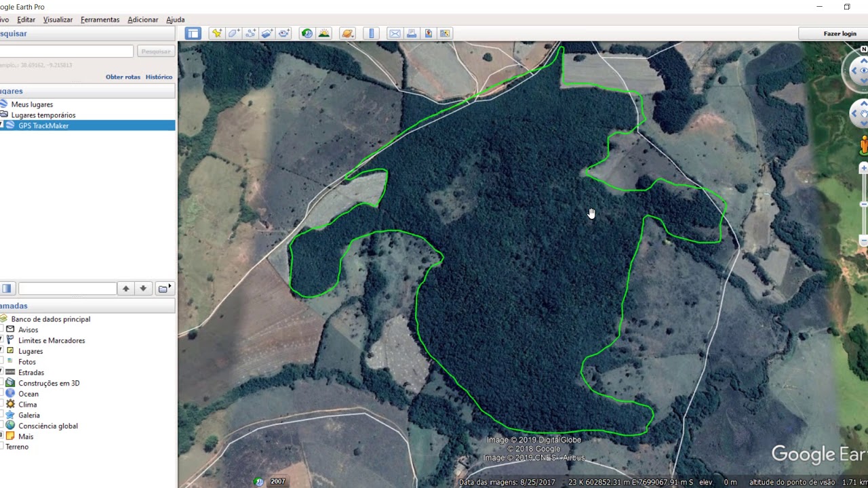The width and height of the screenshot is (868, 488).
Task: Select Meus lugares in the places tree
Action: 32,104
